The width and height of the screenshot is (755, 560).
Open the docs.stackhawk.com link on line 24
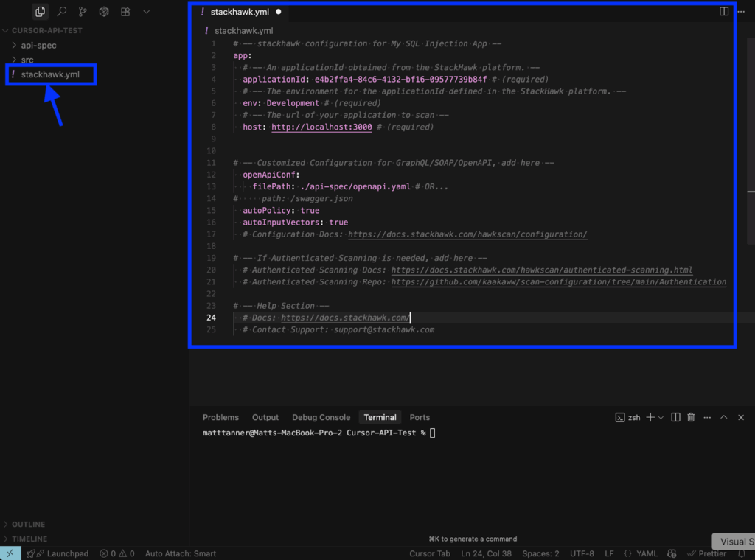(345, 318)
